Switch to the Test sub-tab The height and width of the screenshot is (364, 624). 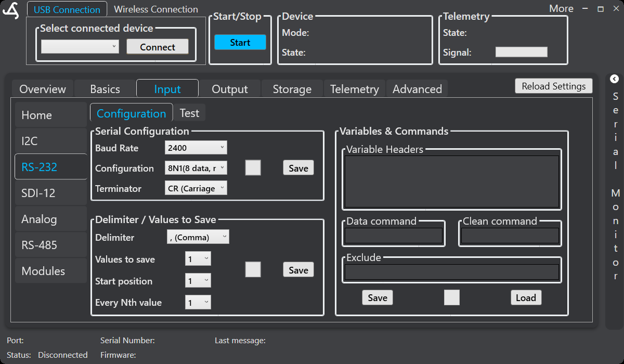click(x=189, y=113)
